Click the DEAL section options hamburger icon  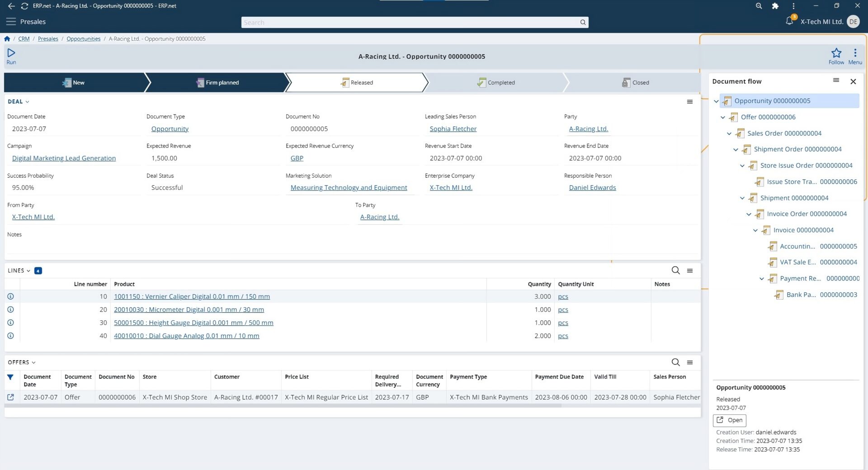(x=689, y=102)
